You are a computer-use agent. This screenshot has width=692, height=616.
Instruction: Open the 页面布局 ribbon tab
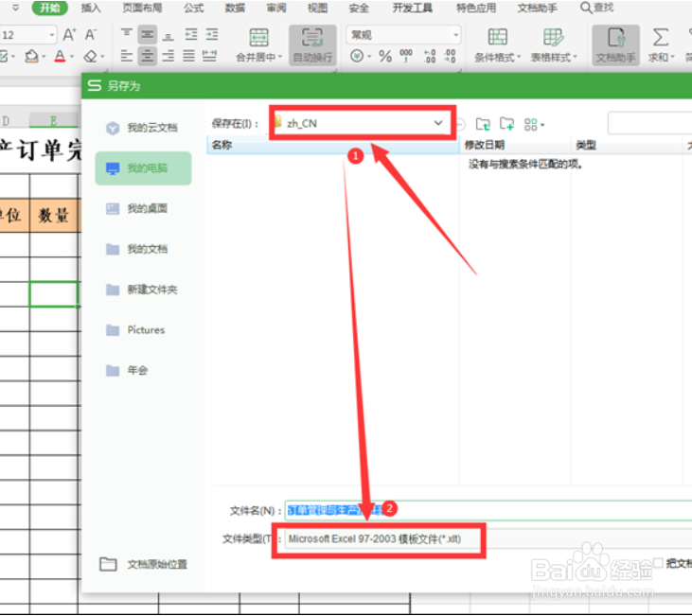(x=142, y=8)
